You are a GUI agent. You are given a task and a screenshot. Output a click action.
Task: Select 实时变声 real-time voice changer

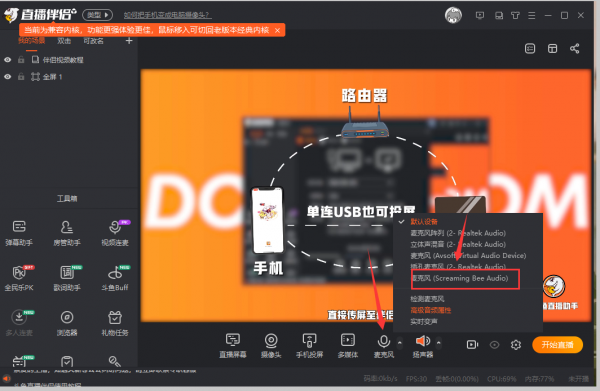coord(424,322)
